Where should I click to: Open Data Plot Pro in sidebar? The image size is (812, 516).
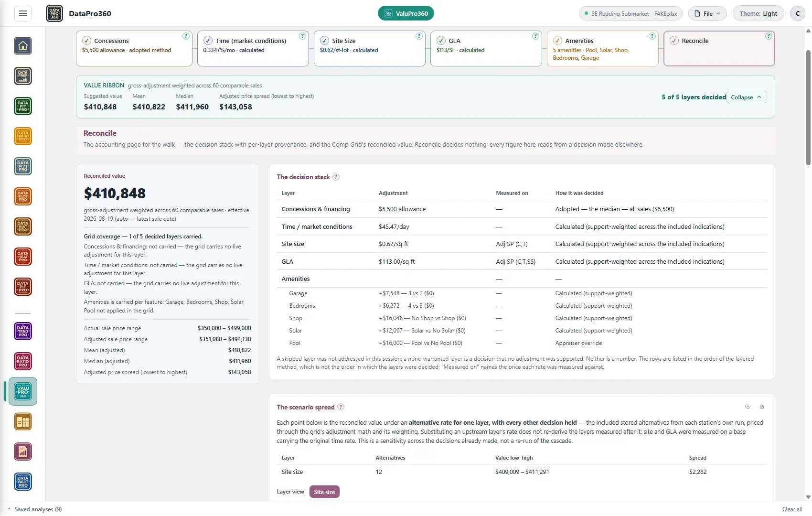point(23,196)
